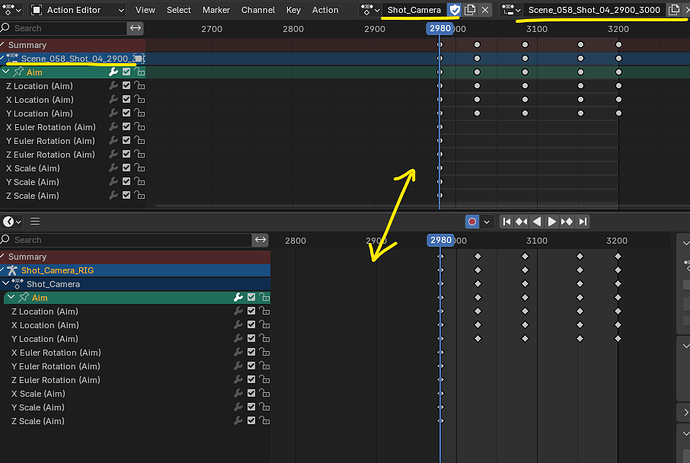Jump to end frame
Screen dimensions: 690x463
(583, 222)
